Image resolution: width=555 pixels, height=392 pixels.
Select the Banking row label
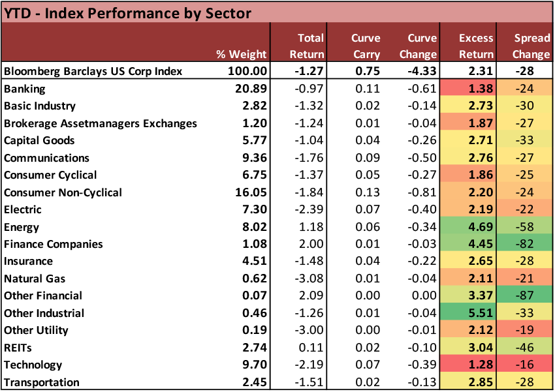[x=25, y=89]
